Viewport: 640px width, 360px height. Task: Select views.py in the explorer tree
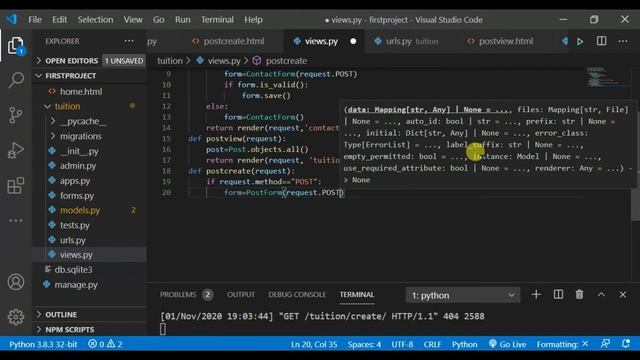[x=76, y=255]
